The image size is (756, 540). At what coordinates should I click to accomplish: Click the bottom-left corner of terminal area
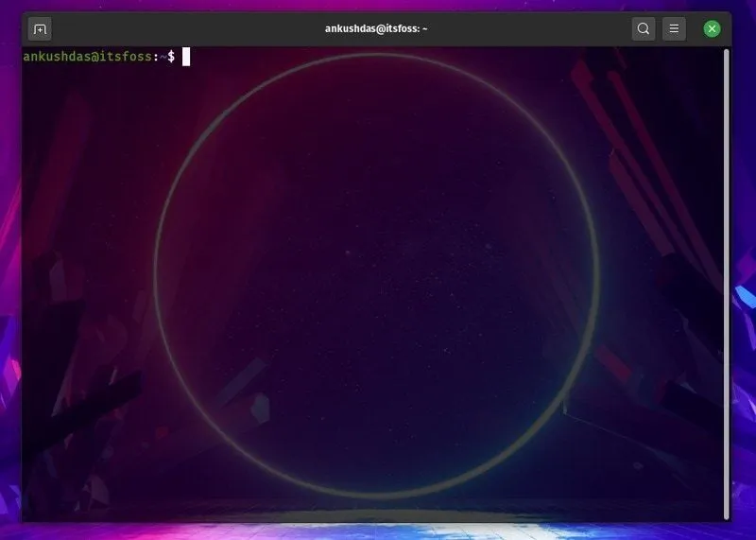pyautogui.click(x=28, y=514)
